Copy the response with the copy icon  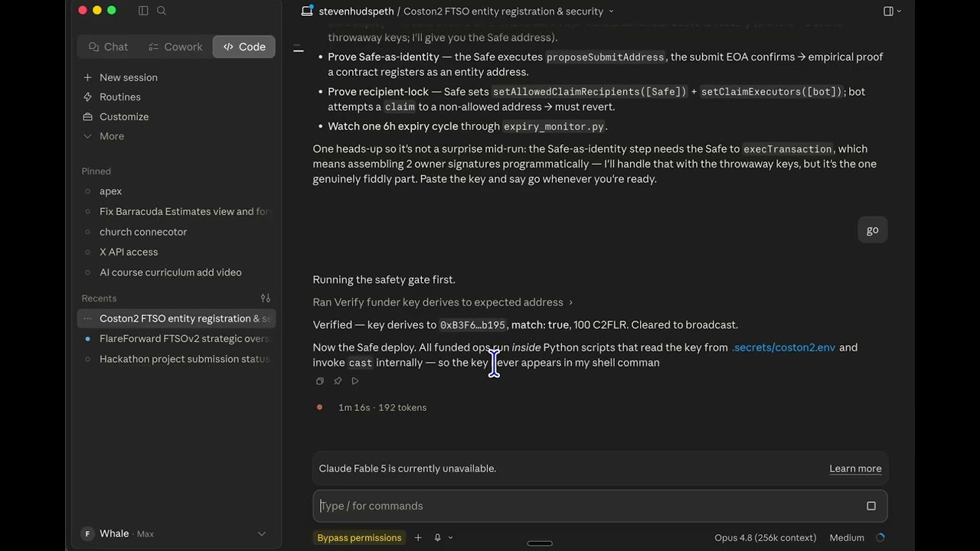[x=320, y=381]
